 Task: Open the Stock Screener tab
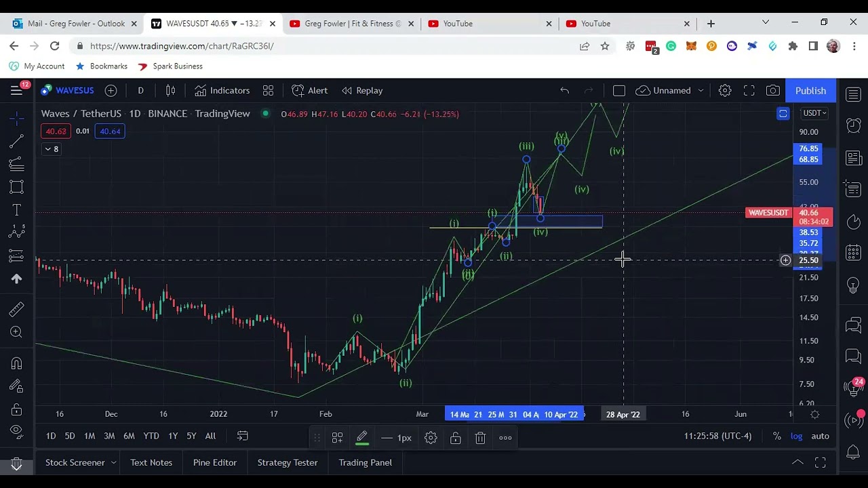pos(75,462)
